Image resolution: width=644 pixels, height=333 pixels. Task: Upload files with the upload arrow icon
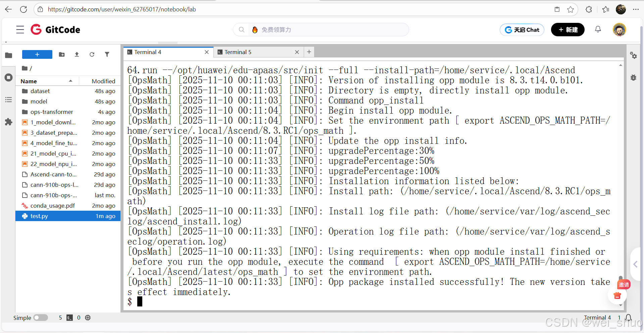[x=77, y=54]
